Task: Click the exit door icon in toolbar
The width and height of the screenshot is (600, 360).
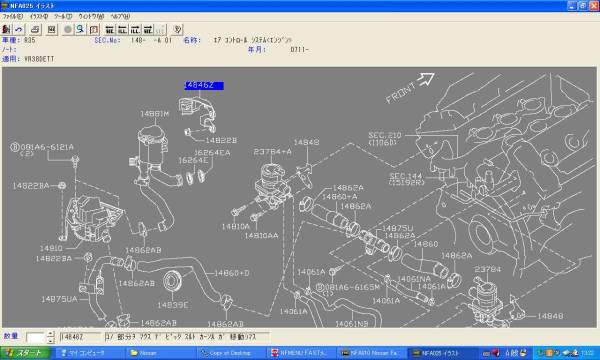Action: click(x=7, y=29)
